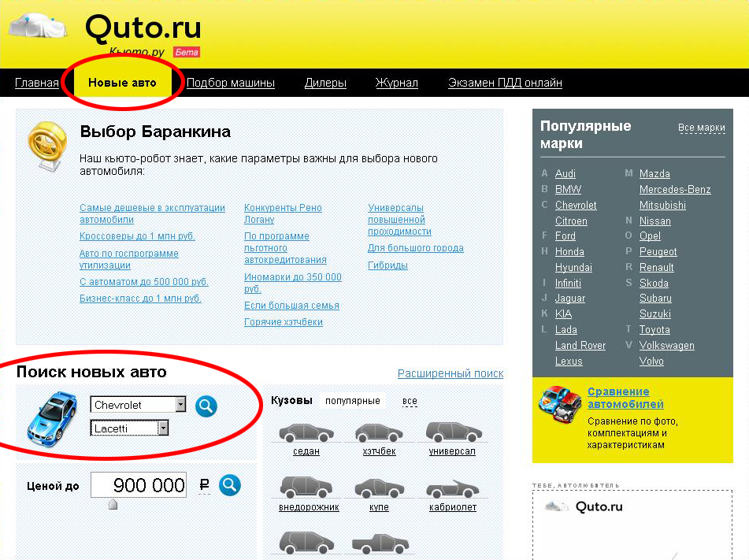This screenshot has height=560, width=749.
Task: Open Расширенный поиск link
Action: point(451,373)
